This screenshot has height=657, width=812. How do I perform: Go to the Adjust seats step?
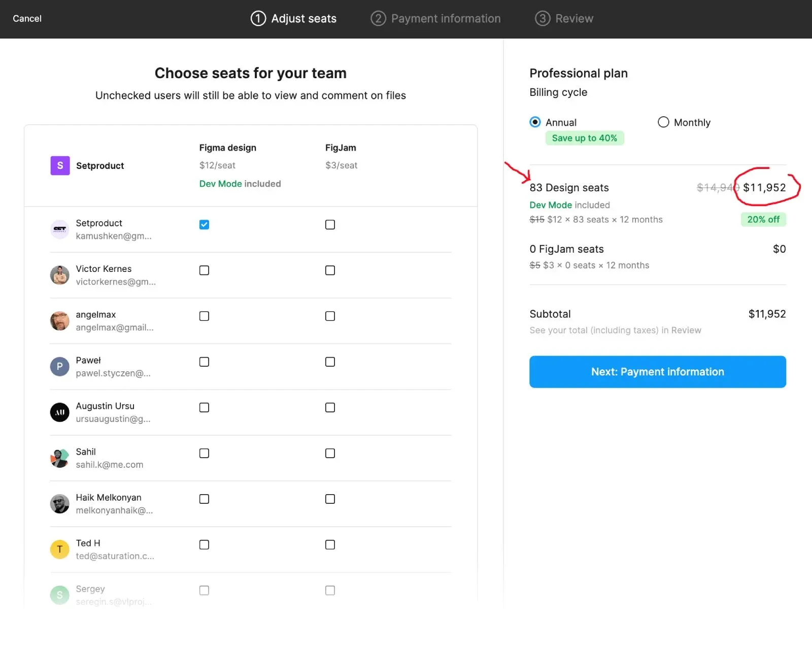click(x=293, y=18)
